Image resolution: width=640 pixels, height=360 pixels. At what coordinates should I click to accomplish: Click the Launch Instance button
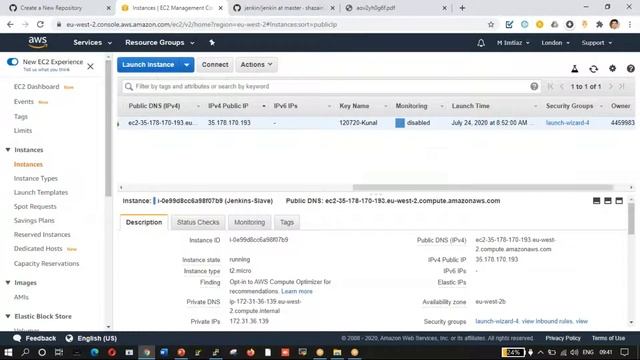(149, 64)
